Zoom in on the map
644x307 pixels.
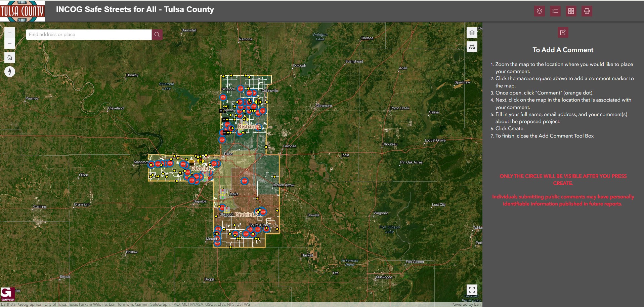[x=10, y=33]
